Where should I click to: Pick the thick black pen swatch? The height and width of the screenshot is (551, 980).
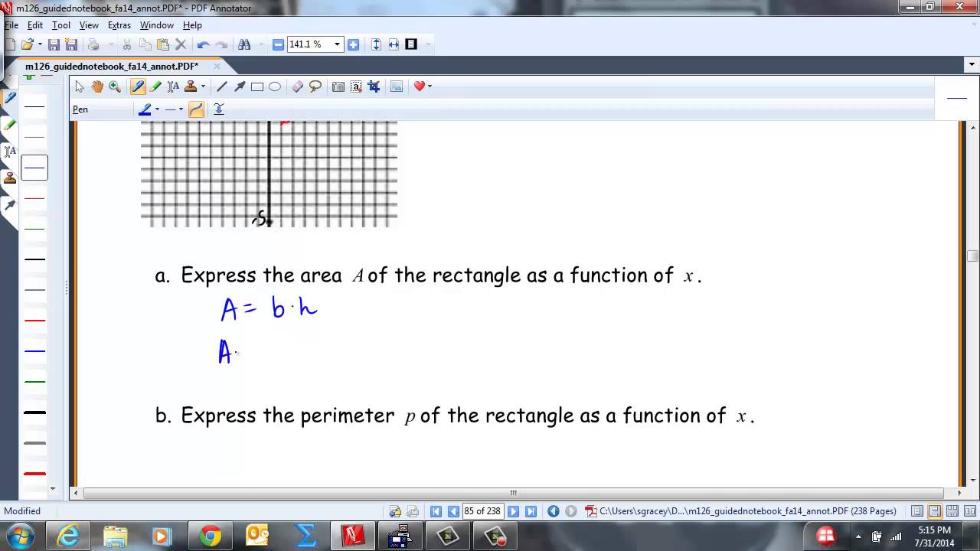pyautogui.click(x=34, y=412)
